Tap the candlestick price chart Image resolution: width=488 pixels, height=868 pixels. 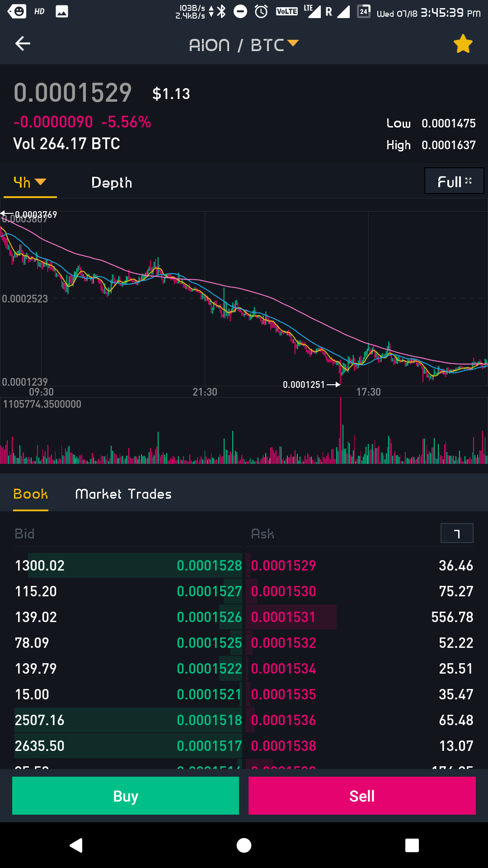point(244,298)
